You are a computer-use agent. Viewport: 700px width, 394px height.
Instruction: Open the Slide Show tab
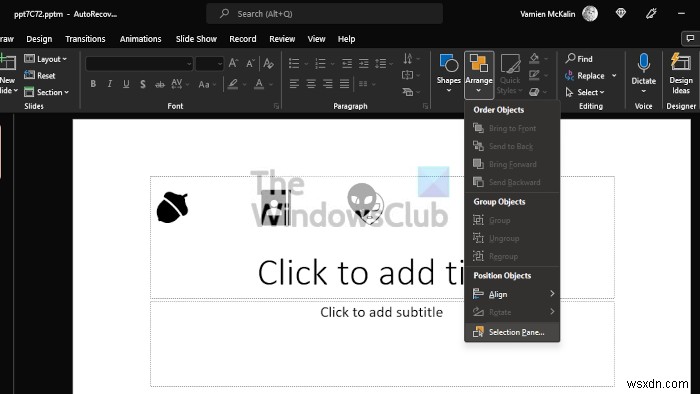pyautogui.click(x=196, y=39)
